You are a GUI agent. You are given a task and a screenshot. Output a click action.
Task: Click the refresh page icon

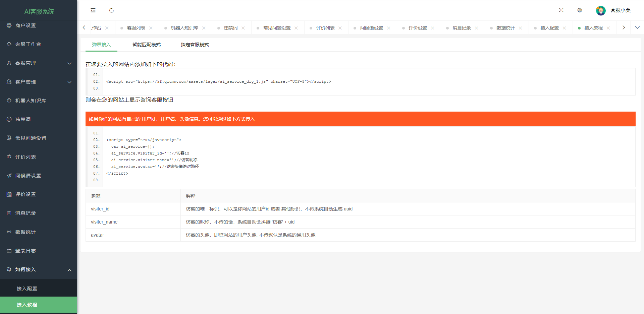click(x=111, y=10)
